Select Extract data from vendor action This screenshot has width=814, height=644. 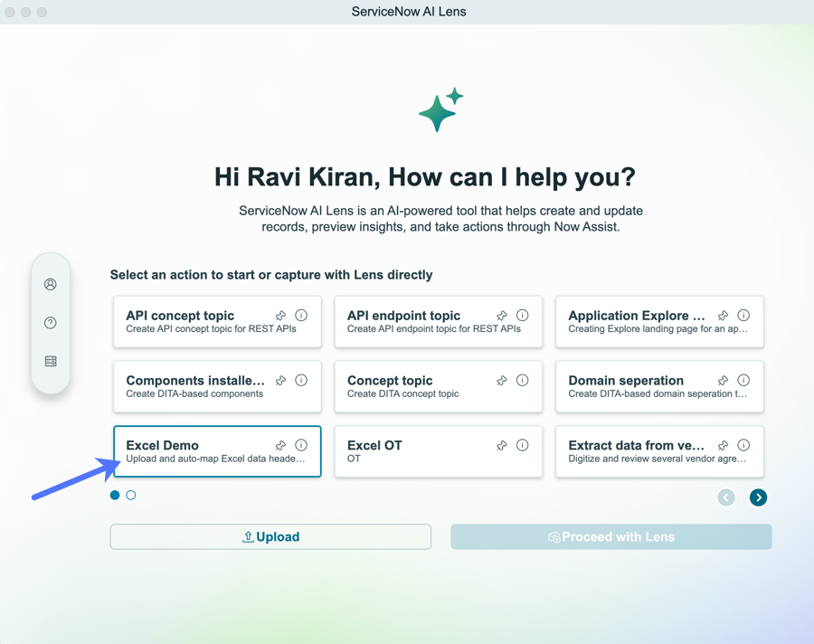(x=659, y=451)
